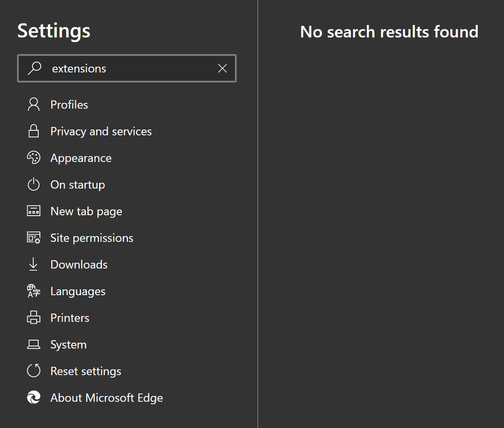Open the Profiles settings section
The image size is (504, 428).
[69, 104]
